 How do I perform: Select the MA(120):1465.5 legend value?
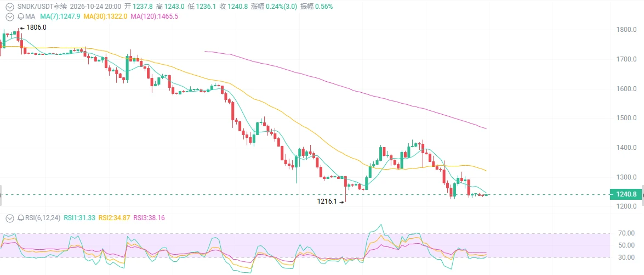pyautogui.click(x=155, y=16)
